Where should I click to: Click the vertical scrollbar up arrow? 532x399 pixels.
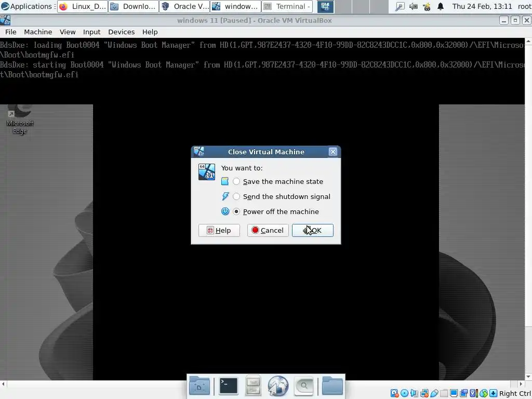528,41
